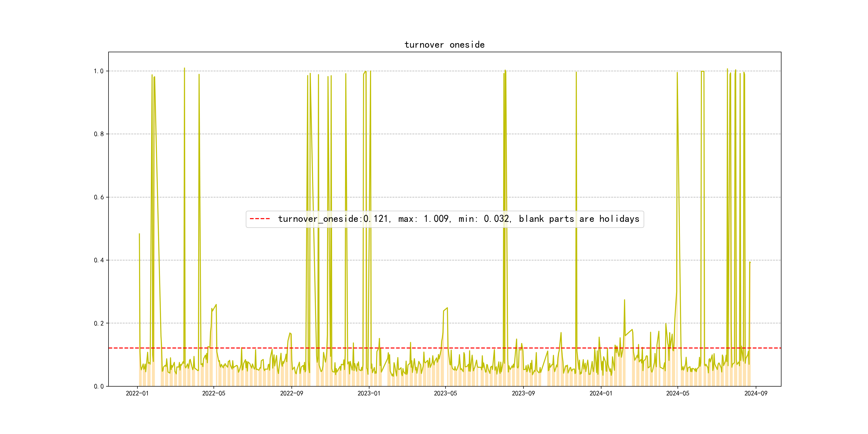The image size is (868, 434).
Task: Click the 0.8 y-axis tick label
Action: (98, 134)
